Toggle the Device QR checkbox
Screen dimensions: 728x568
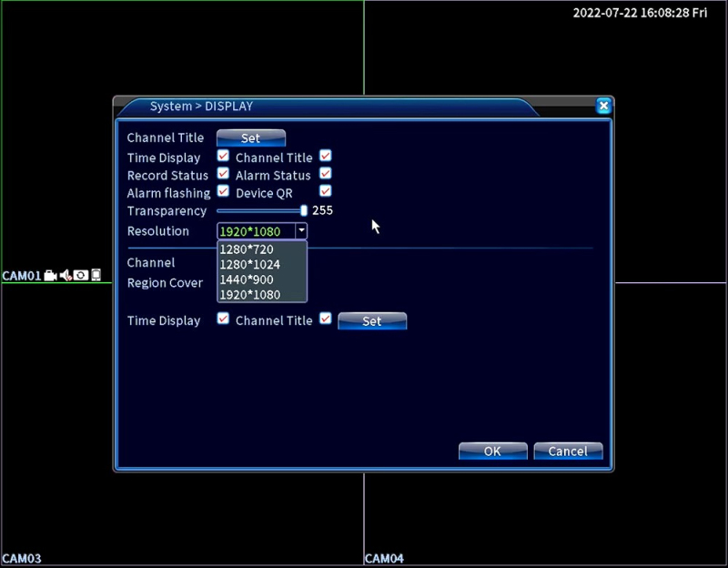point(326,191)
